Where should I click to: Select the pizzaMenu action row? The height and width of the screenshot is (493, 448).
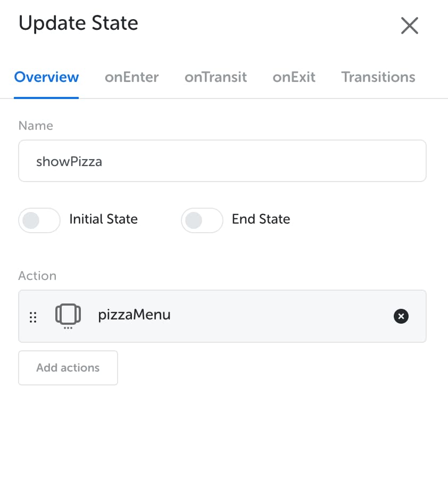click(222, 316)
